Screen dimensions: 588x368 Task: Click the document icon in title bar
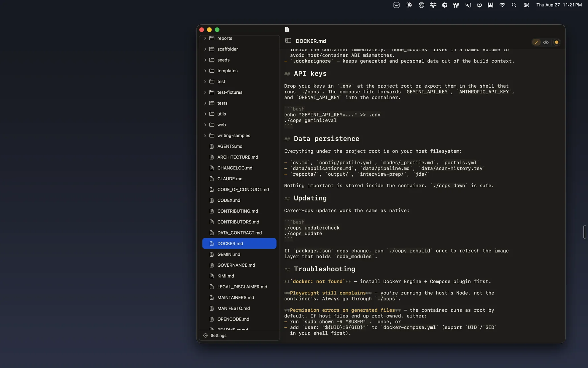287,29
